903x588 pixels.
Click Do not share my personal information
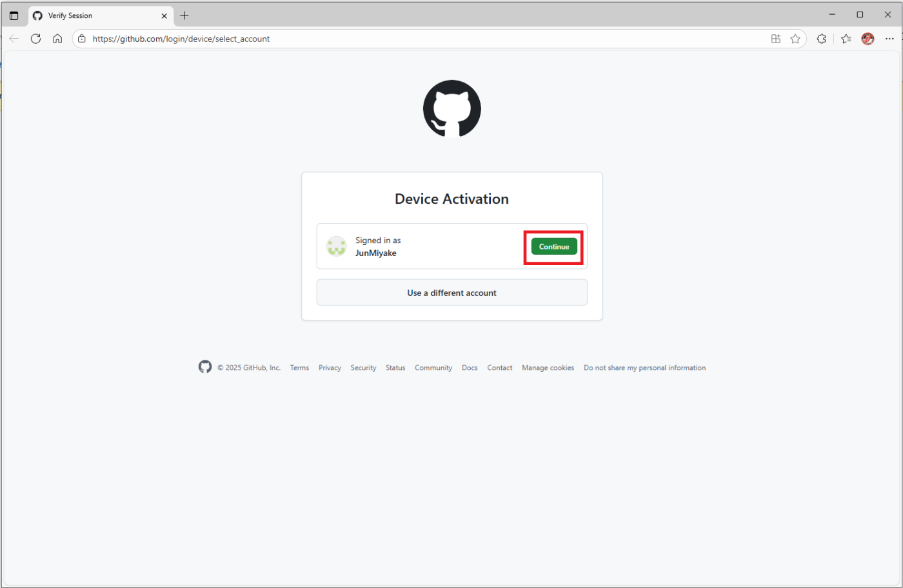(644, 367)
